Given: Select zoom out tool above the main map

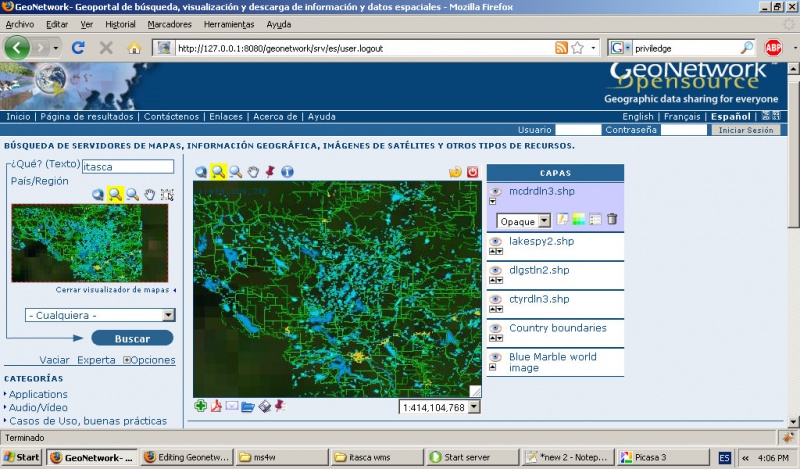Looking at the screenshot, I should 236,172.
